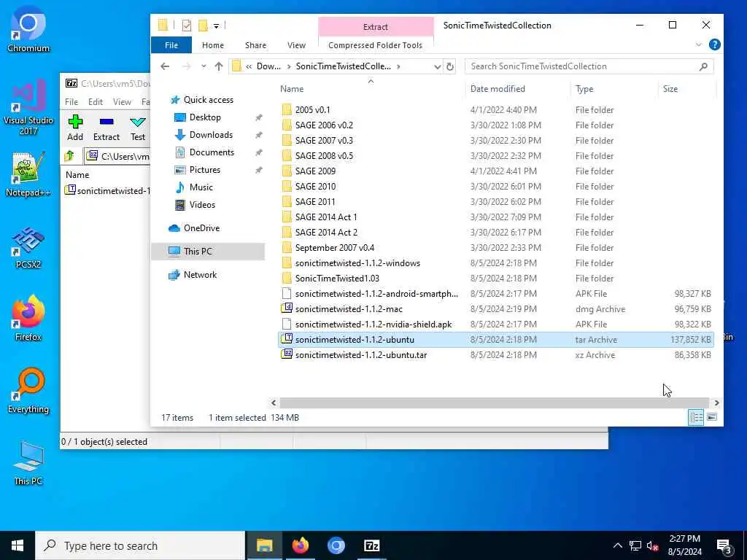747x560 pixels.
Task: Open notification center in system tray
Action: [x=724, y=545]
